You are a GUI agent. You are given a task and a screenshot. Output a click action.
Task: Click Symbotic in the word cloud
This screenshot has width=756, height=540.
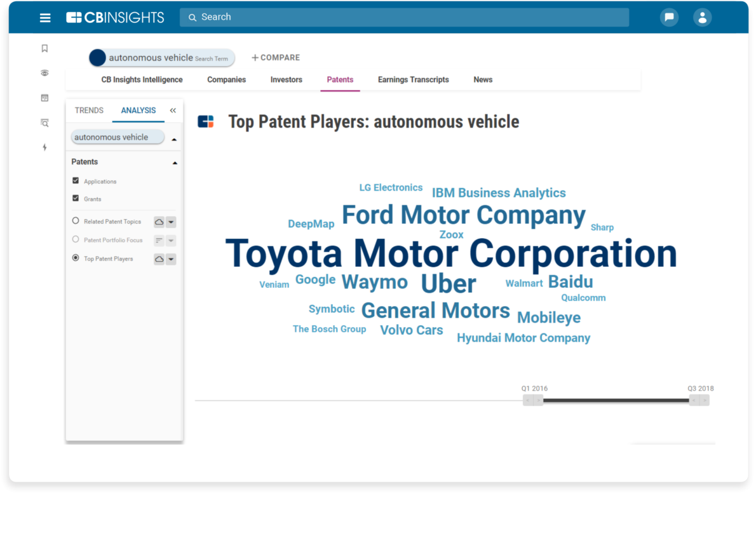[332, 309]
